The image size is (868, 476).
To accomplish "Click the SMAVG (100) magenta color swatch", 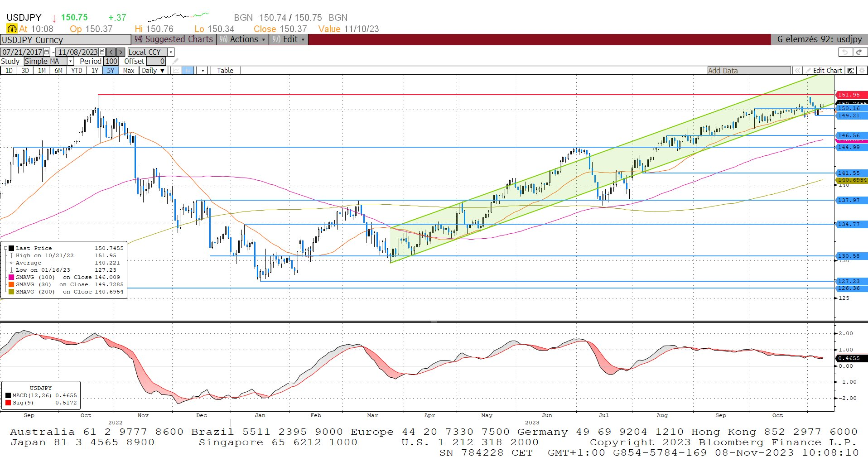I will [x=11, y=277].
